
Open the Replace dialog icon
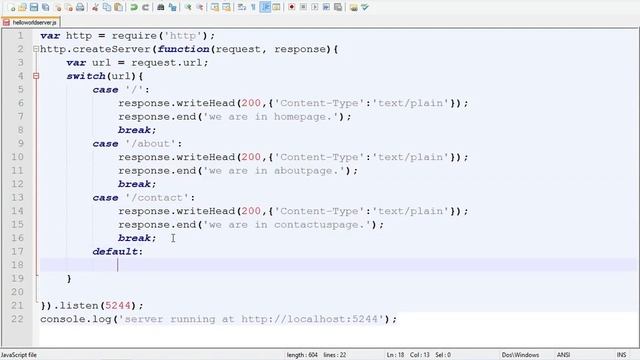(172, 7)
